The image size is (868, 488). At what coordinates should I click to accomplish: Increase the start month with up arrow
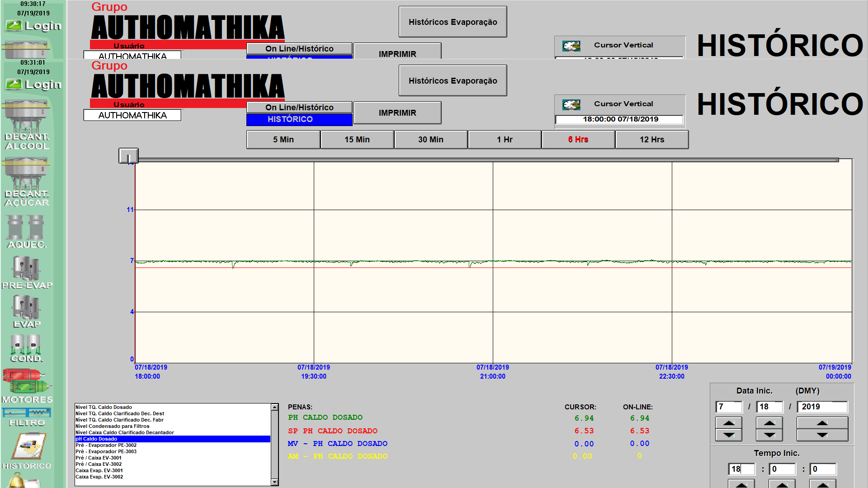click(x=729, y=423)
